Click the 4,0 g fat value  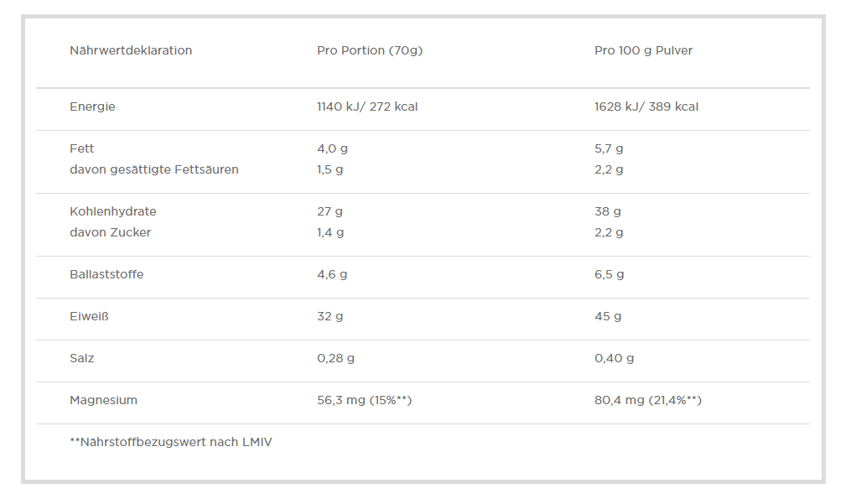332,148
